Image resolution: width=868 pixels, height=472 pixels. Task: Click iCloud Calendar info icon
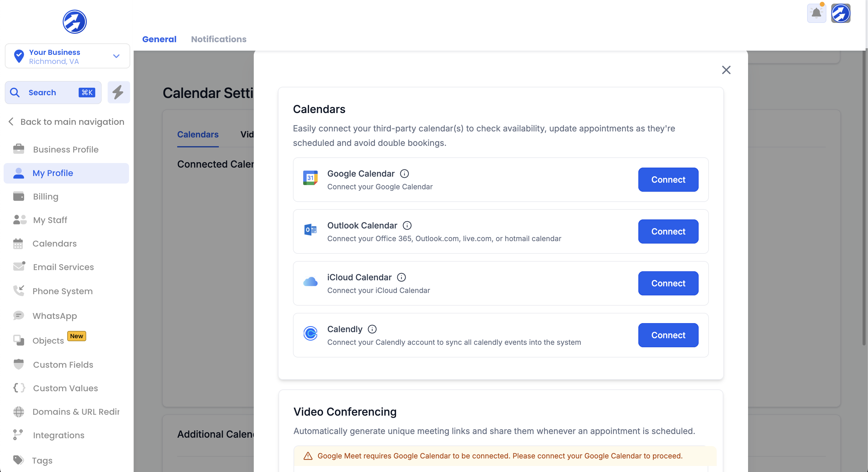(401, 277)
